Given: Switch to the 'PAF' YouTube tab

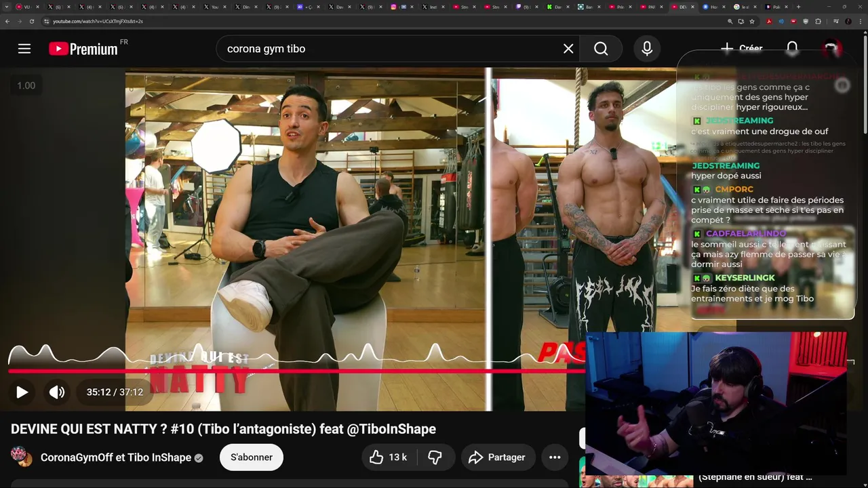Looking at the screenshot, I should (x=651, y=7).
